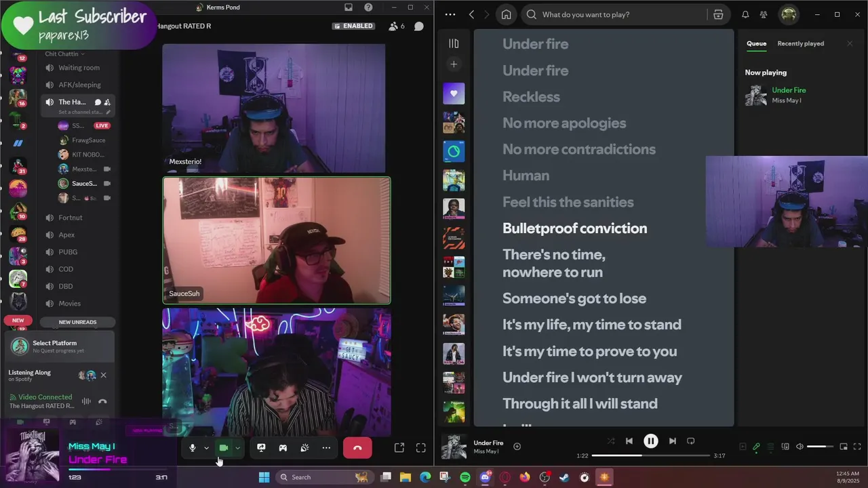Create a playlist with the plus icon
Viewport: 868px width, 488px height.
(454, 64)
